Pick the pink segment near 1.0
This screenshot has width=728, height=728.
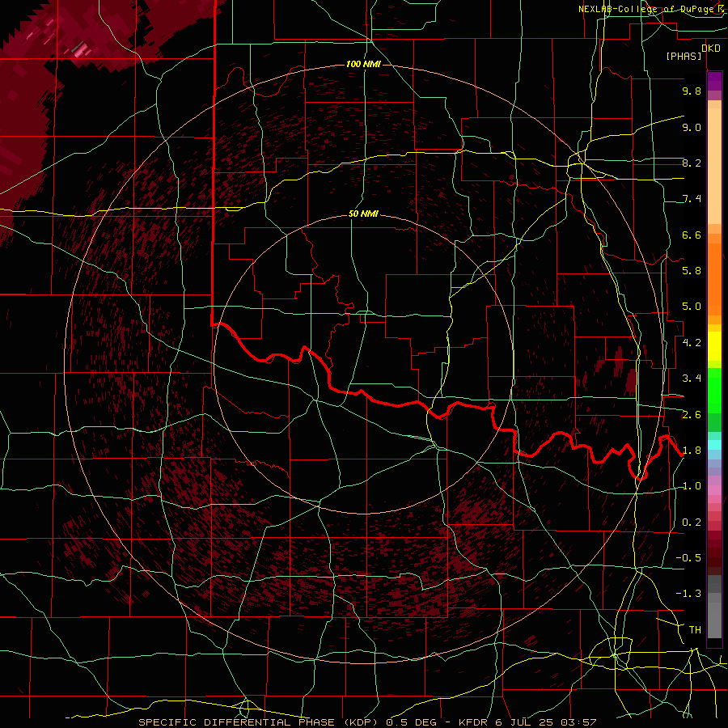point(714,490)
